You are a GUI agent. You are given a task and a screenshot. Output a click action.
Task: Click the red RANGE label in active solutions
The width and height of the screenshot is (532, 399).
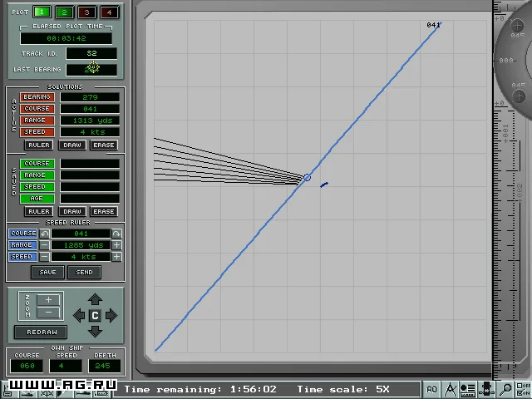[37, 121]
